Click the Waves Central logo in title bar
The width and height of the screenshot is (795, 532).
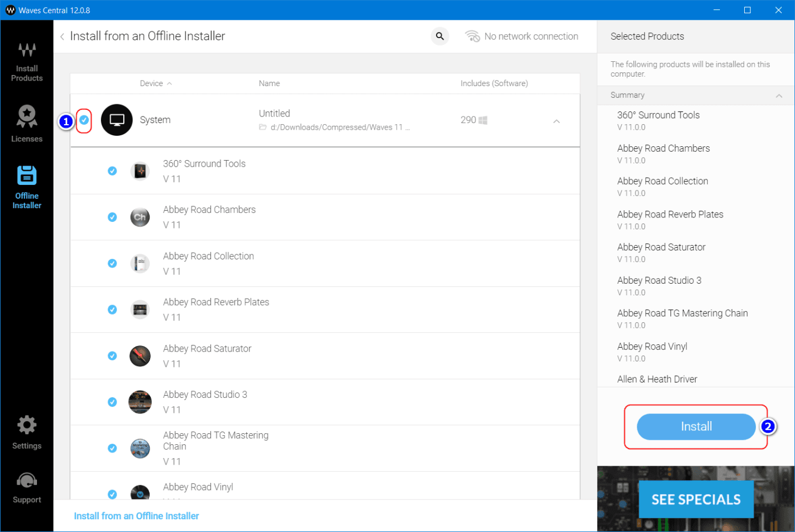pos(10,10)
